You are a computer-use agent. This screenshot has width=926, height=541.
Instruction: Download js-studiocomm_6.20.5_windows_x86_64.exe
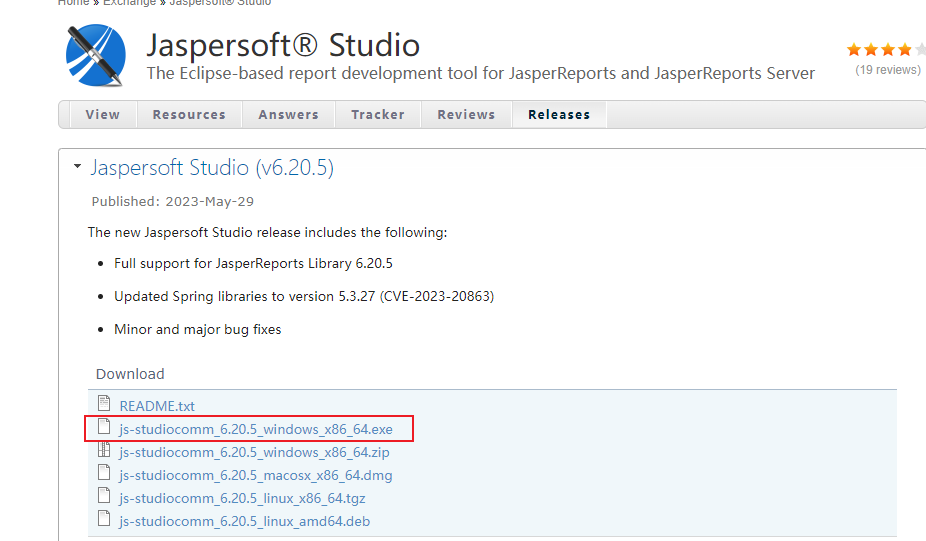pos(256,429)
